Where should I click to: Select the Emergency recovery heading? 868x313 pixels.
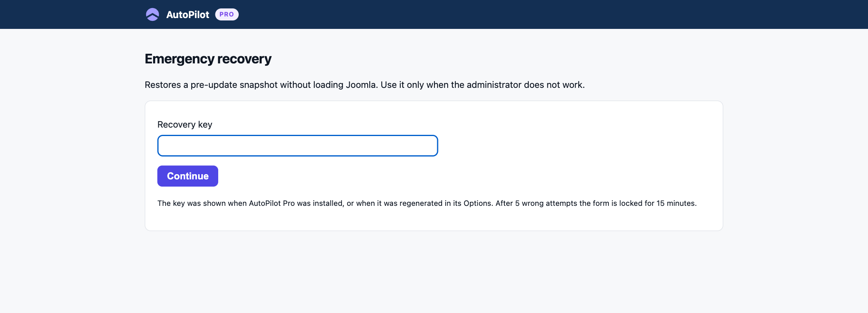[208, 59]
